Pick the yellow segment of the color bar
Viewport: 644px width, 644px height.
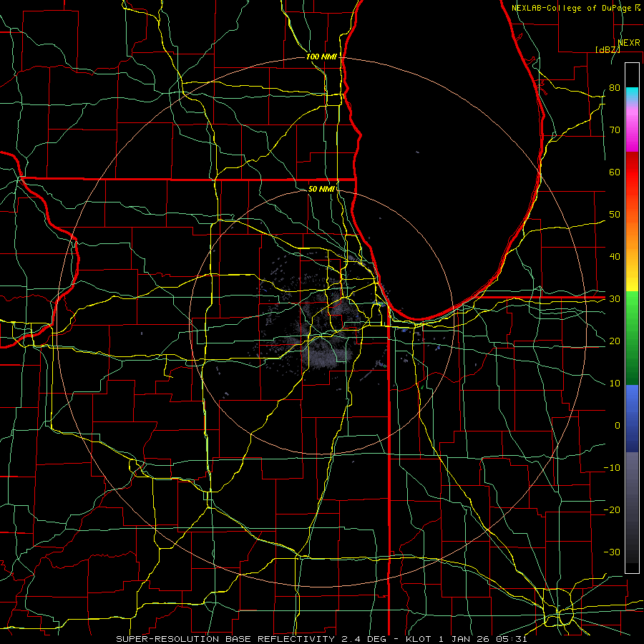tap(632, 280)
